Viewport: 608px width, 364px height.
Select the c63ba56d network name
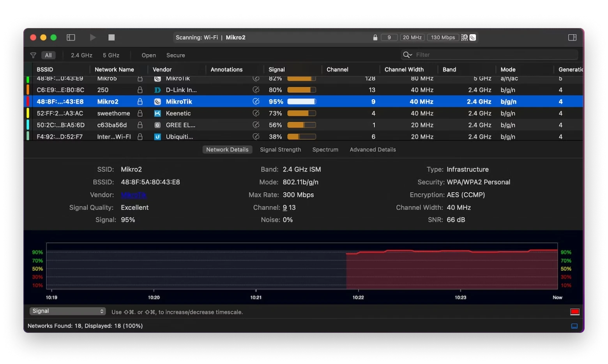coord(112,125)
